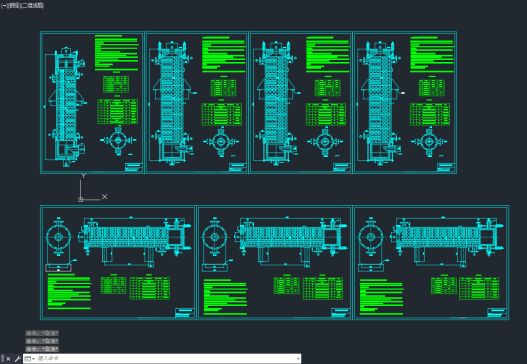Select the first vertical exchanger sheet in the top row
The width and height of the screenshot is (527, 364).
92,103
